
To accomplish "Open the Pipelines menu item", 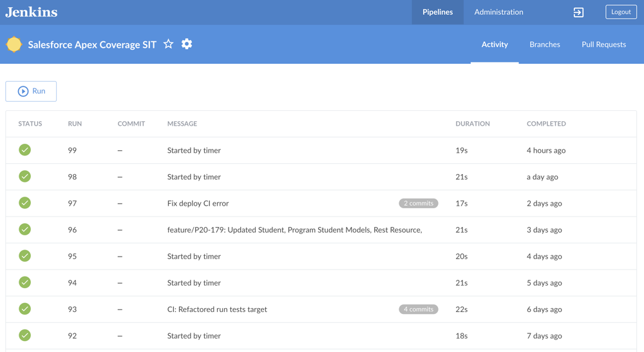I will (438, 12).
